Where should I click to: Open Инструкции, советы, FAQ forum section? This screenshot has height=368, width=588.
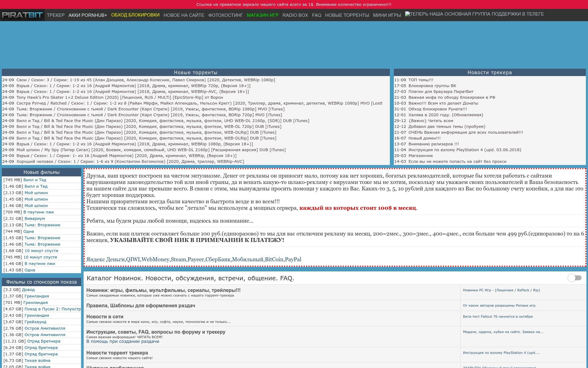[x=156, y=332]
